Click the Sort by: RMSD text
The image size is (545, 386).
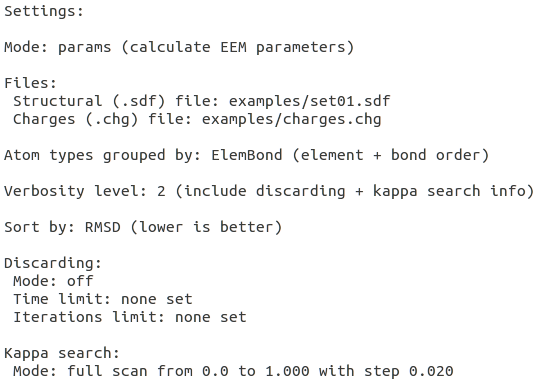(62, 227)
